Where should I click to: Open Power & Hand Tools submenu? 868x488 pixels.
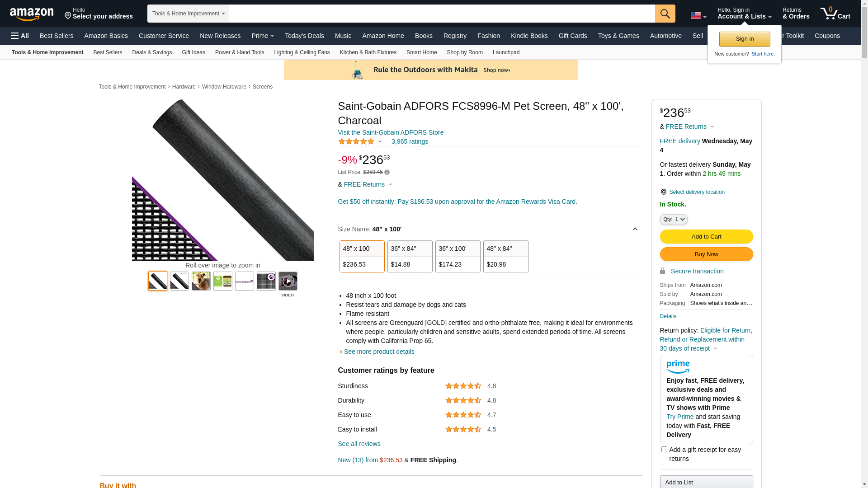tap(240, 52)
